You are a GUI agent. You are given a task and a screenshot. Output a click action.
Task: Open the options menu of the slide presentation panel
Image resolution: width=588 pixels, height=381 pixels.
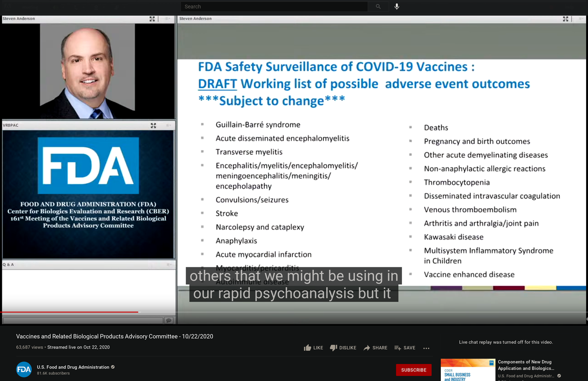(x=581, y=19)
